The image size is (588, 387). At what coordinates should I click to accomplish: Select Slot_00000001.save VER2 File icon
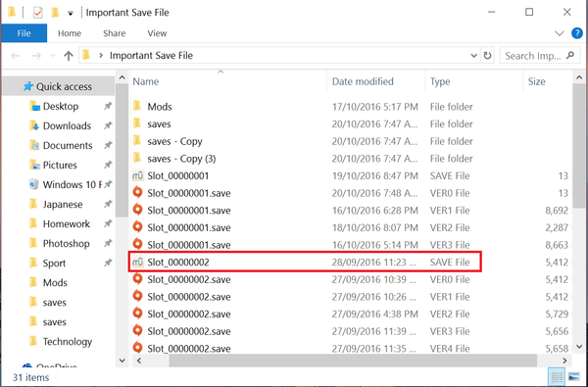point(137,227)
